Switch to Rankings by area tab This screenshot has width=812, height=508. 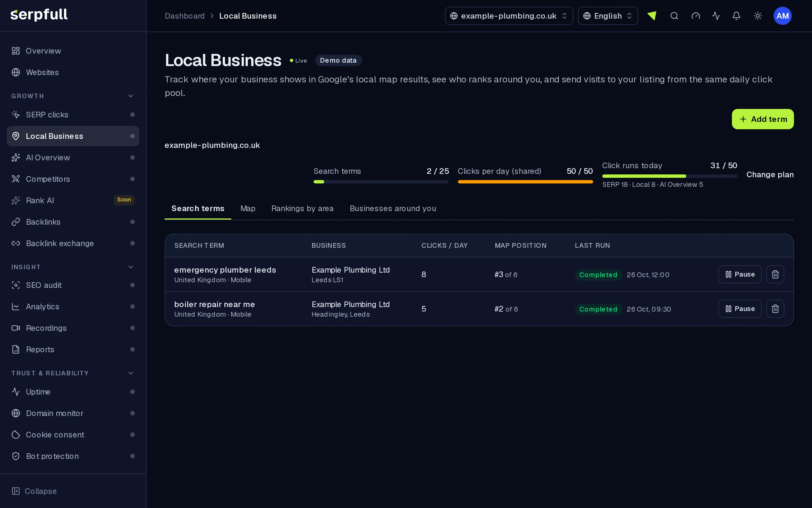click(302, 208)
